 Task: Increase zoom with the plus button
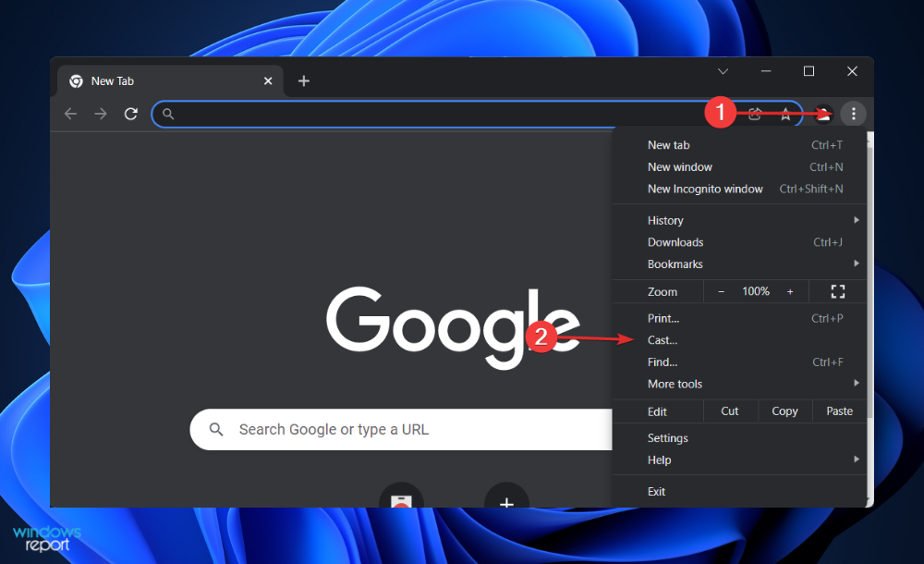(x=790, y=291)
